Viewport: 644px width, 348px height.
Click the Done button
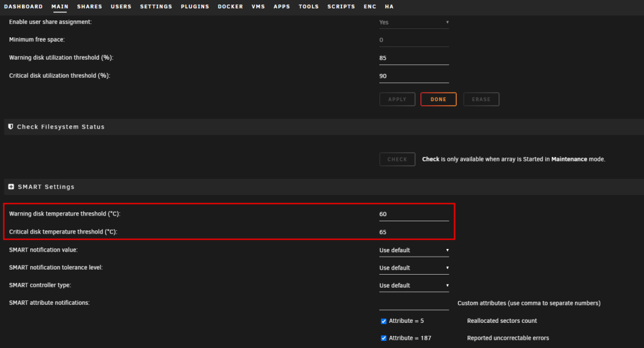point(438,99)
